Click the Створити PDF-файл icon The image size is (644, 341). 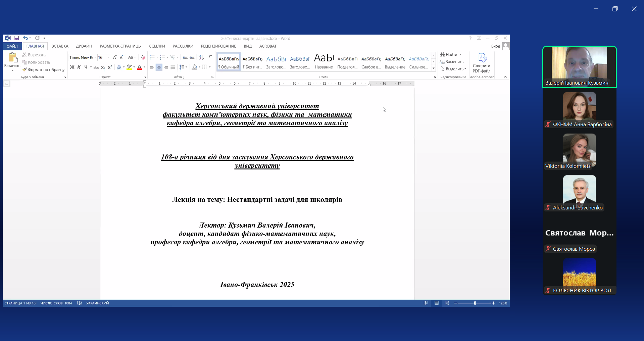coord(482,58)
